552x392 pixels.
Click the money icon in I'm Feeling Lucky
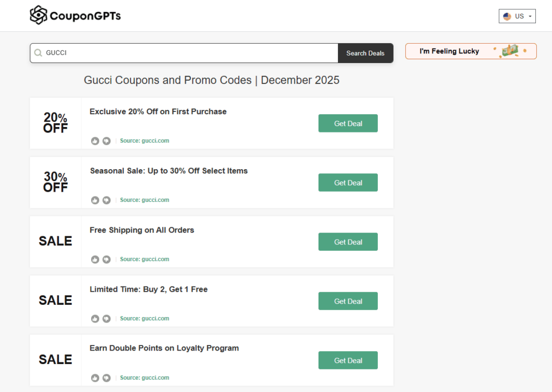[x=510, y=51]
